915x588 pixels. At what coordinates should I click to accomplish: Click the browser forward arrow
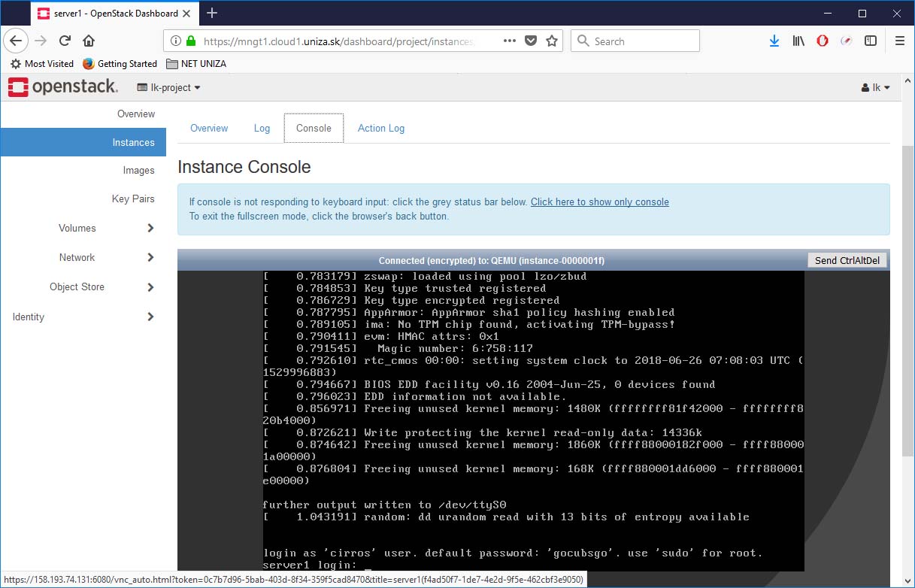click(42, 41)
